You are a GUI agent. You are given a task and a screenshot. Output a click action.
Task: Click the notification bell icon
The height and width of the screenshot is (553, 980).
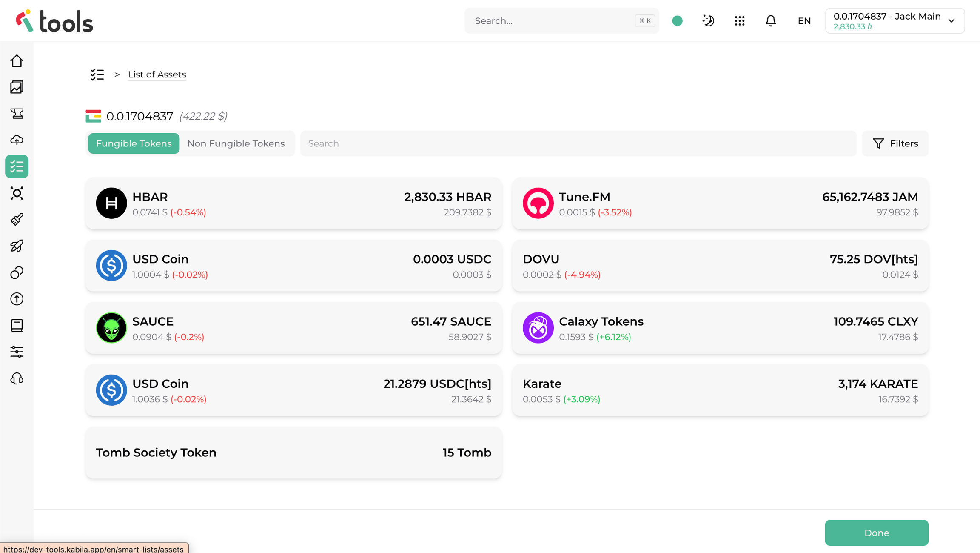(x=771, y=21)
